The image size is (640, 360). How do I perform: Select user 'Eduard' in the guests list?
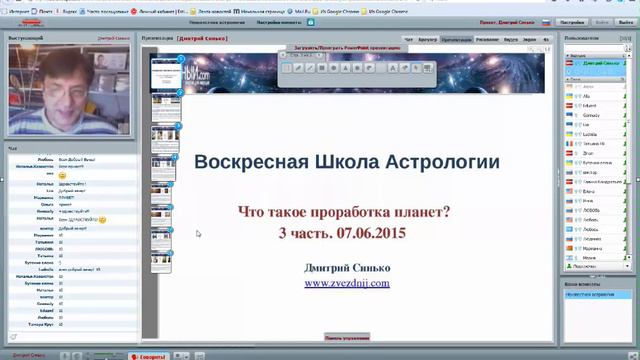point(596,106)
